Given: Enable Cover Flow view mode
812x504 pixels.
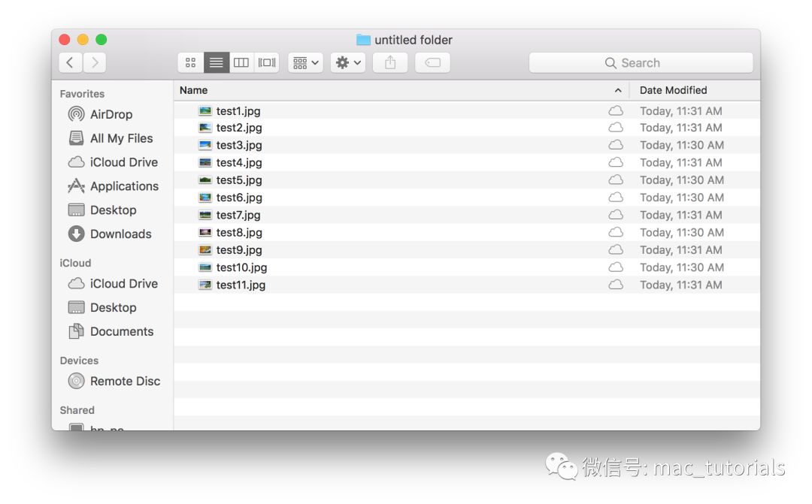Looking at the screenshot, I should [267, 63].
